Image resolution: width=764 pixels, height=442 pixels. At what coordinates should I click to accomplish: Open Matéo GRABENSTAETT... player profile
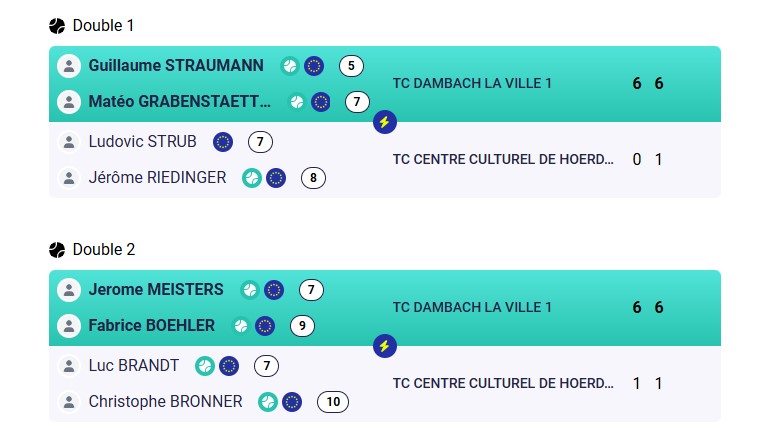179,102
